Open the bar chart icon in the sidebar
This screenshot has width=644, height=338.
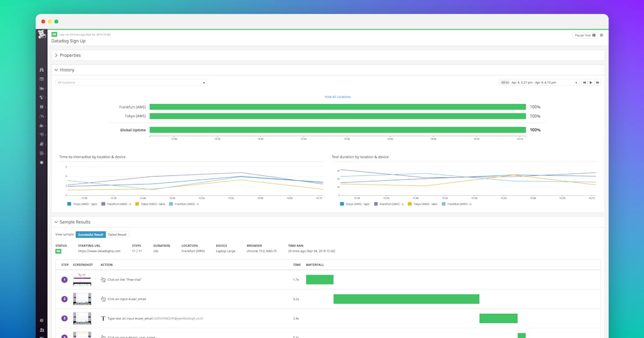[x=42, y=88]
